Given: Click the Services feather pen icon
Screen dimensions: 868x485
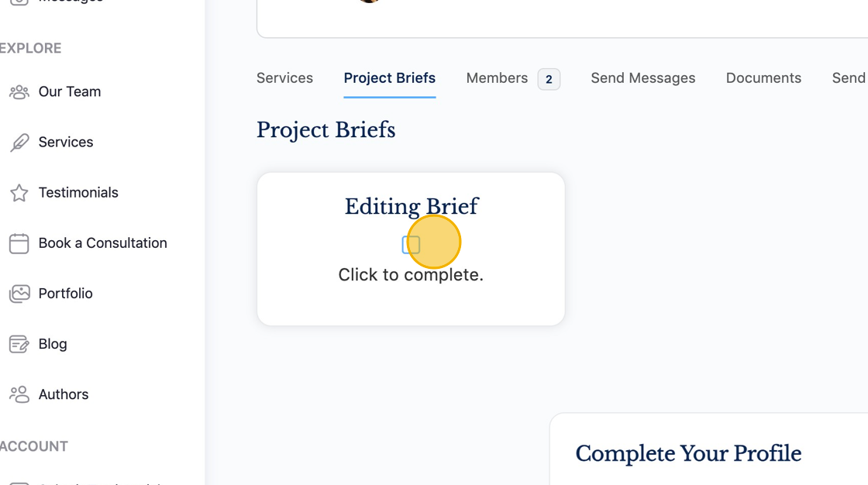Looking at the screenshot, I should 19,143.
